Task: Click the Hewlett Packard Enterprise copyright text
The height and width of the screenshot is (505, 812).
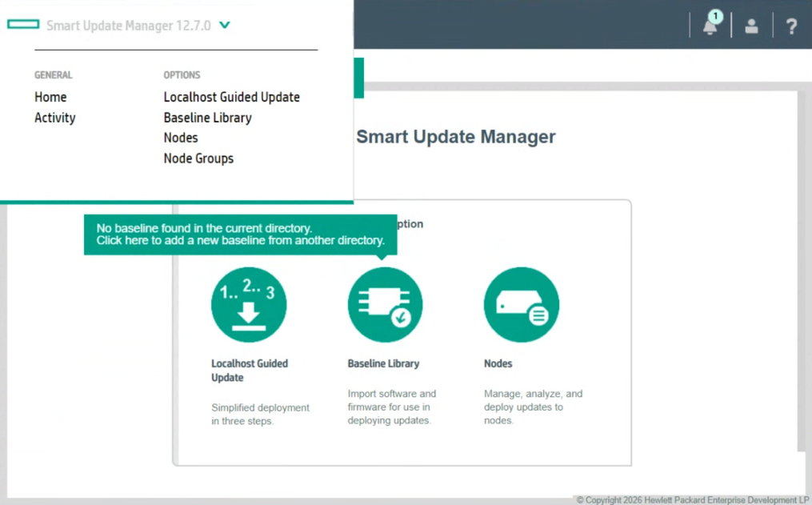Action: [692, 500]
